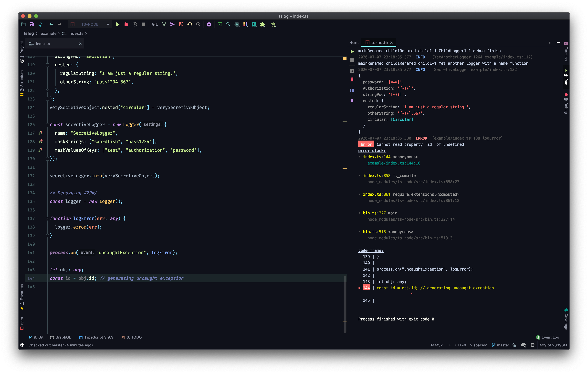Open the Run panel options menu
This screenshot has height=374, width=588.
coord(550,42)
